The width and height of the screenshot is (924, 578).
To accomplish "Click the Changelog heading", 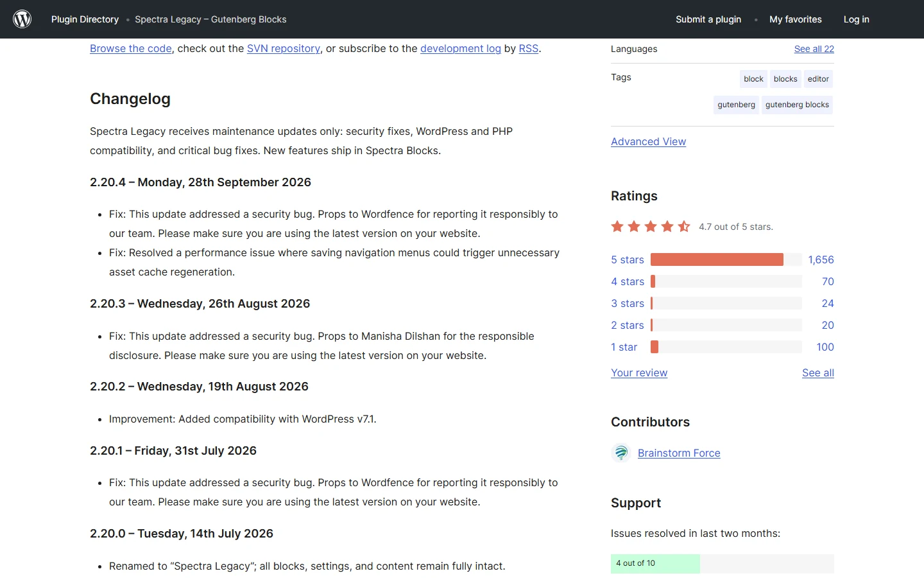I will pos(130,99).
